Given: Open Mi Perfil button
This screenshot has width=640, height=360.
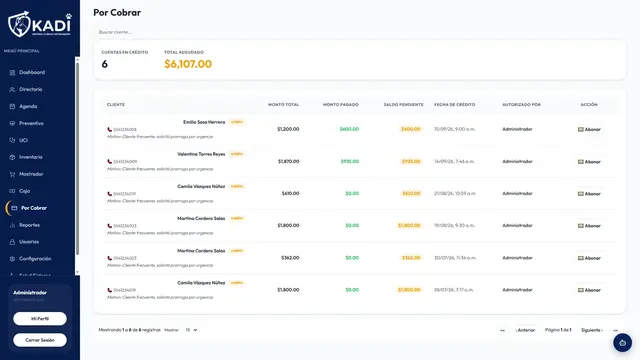Looking at the screenshot, I should [x=40, y=319].
